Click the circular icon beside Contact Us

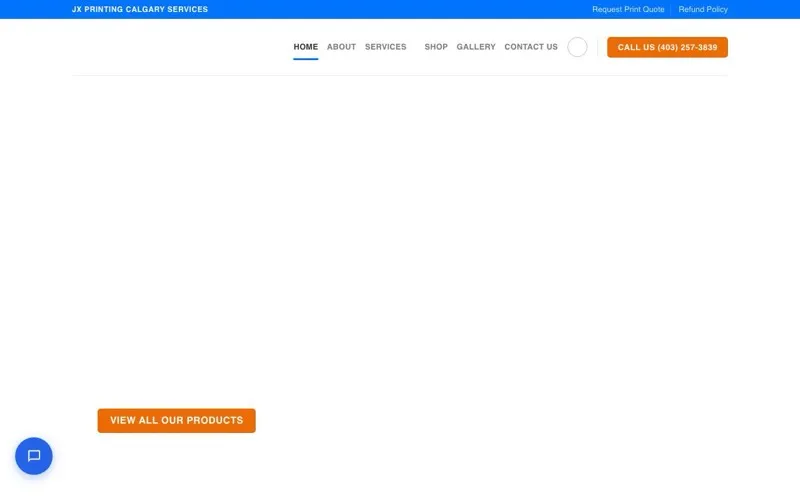click(x=577, y=47)
